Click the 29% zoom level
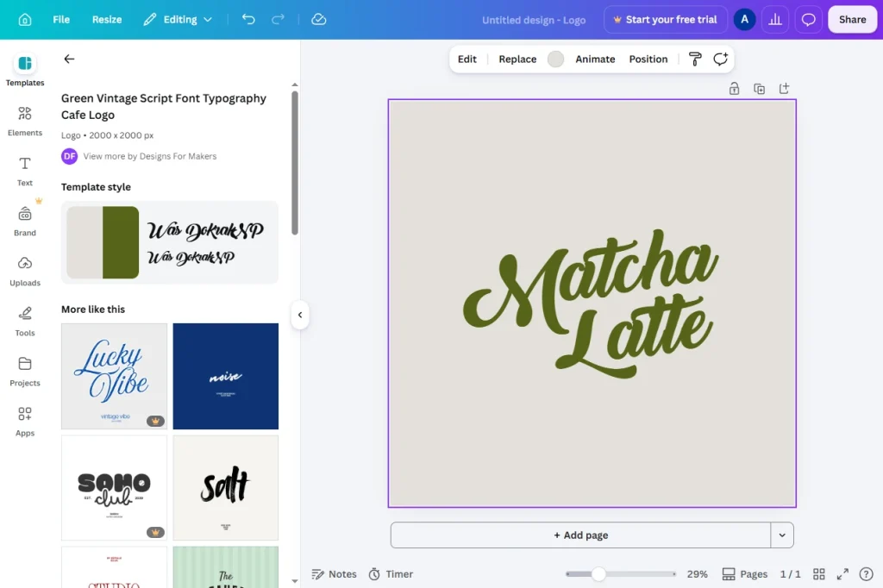The width and height of the screenshot is (883, 588). pyautogui.click(x=697, y=574)
